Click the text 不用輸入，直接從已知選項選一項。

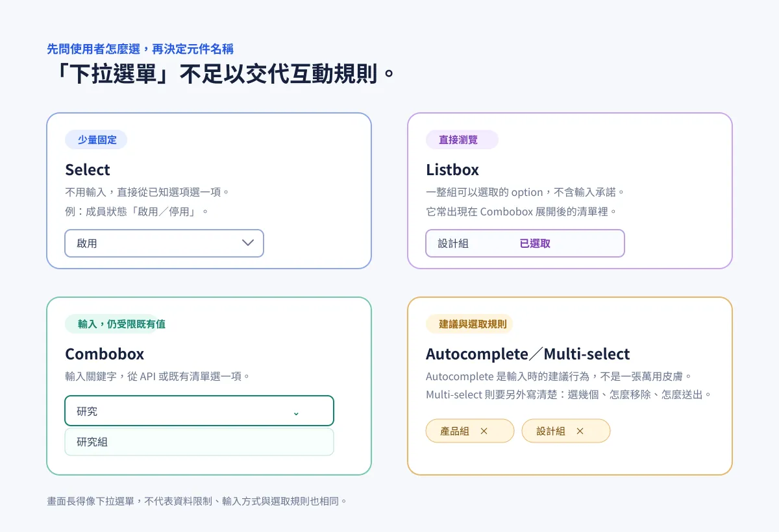click(x=147, y=192)
